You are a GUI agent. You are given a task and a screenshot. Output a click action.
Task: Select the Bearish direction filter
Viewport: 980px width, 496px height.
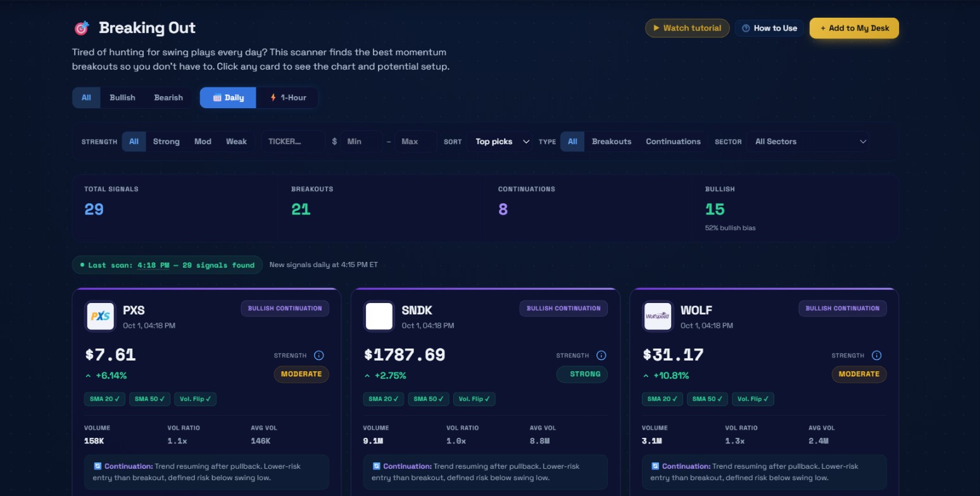[168, 97]
